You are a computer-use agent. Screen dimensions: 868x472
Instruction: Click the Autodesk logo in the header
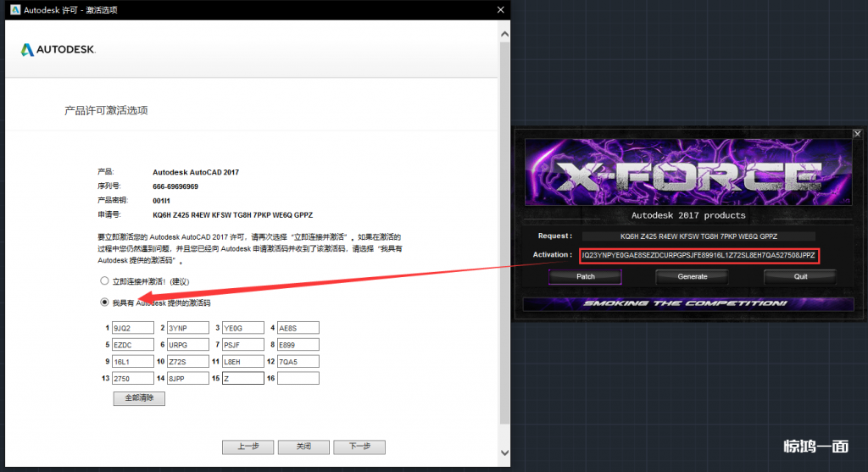tap(58, 50)
